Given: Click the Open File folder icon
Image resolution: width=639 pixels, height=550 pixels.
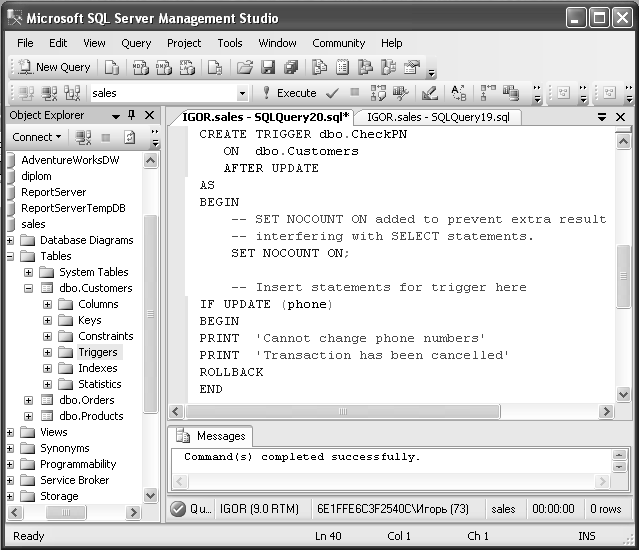Looking at the screenshot, I should (x=245, y=67).
